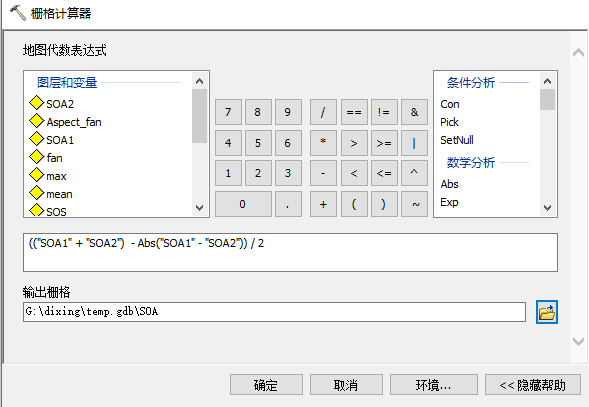The height and width of the screenshot is (407, 589).
Task: Click the division operator button
Action: [x=323, y=112]
